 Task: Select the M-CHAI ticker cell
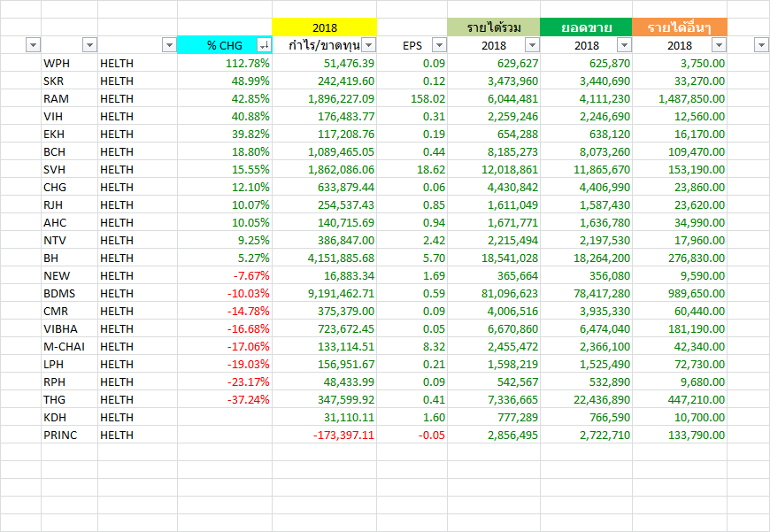[x=69, y=346]
